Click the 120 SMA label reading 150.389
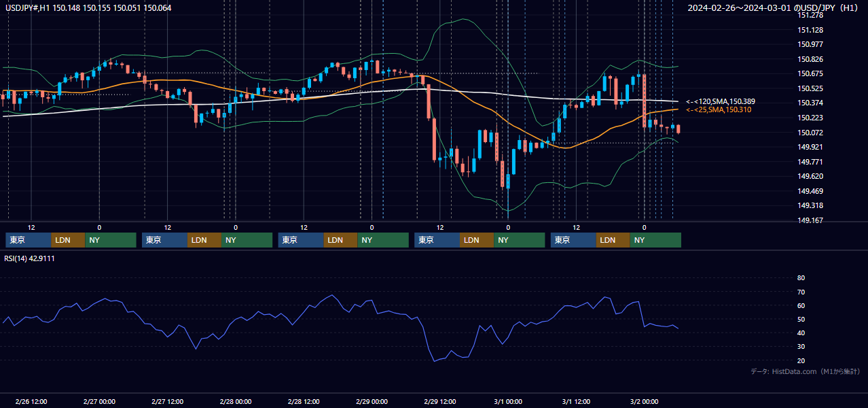The height and width of the screenshot is (408, 868). (720, 101)
